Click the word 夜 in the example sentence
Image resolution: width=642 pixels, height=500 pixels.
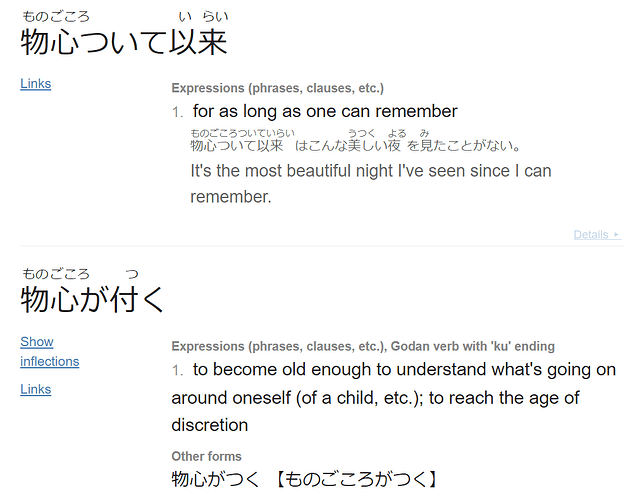pyautogui.click(x=394, y=145)
